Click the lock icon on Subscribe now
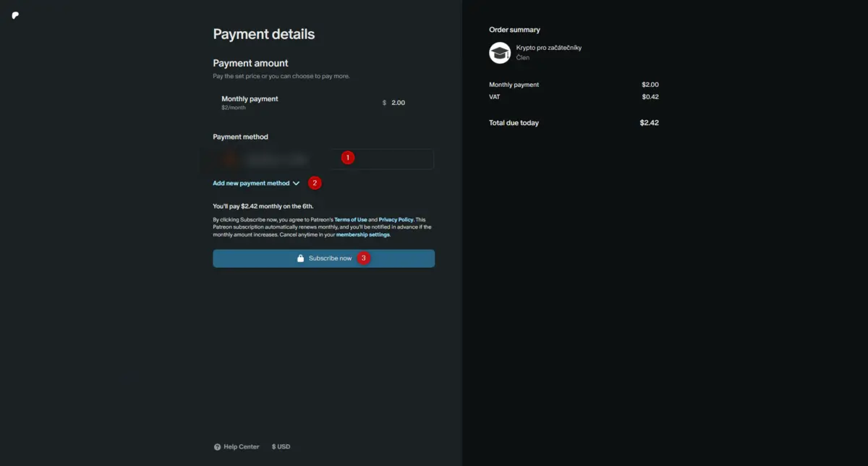Viewport: 868px width, 466px height. [300, 258]
